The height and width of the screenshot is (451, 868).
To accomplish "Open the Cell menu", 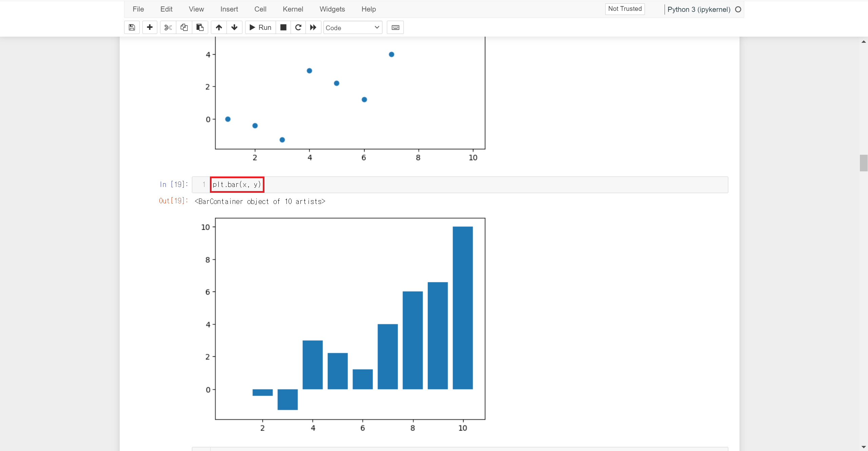I will [260, 9].
